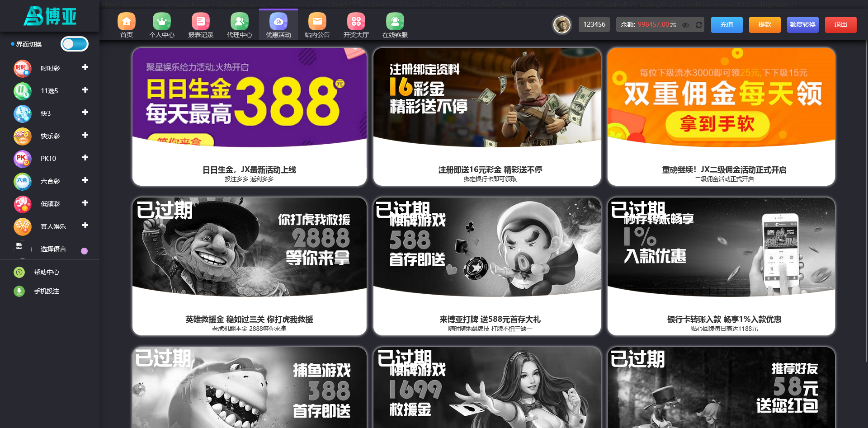This screenshot has height=428, width=868.
Task: Select the 六合彩 sidebar label
Action: point(50,181)
